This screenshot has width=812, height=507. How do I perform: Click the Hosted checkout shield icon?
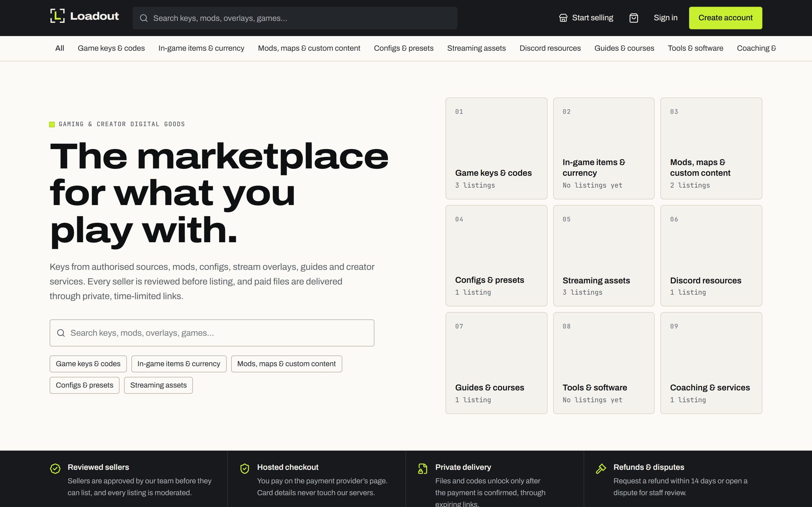tap(245, 468)
